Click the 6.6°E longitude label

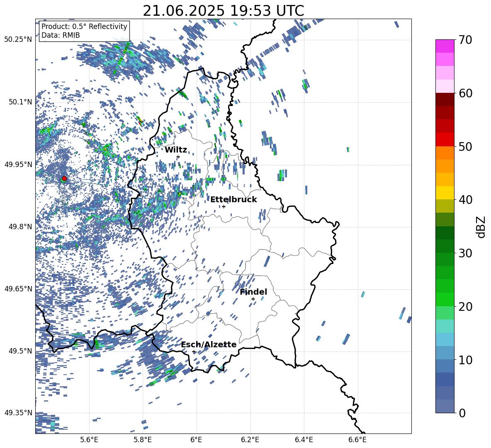[357, 440]
